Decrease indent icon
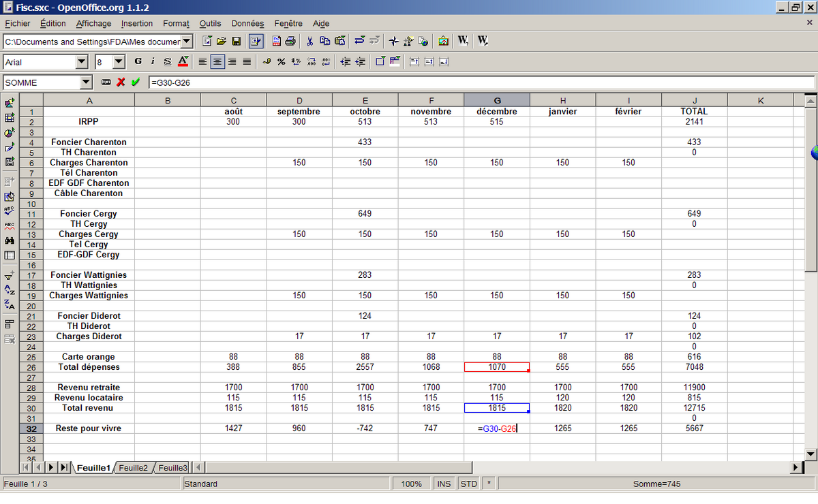The height and width of the screenshot is (504, 818). point(346,61)
